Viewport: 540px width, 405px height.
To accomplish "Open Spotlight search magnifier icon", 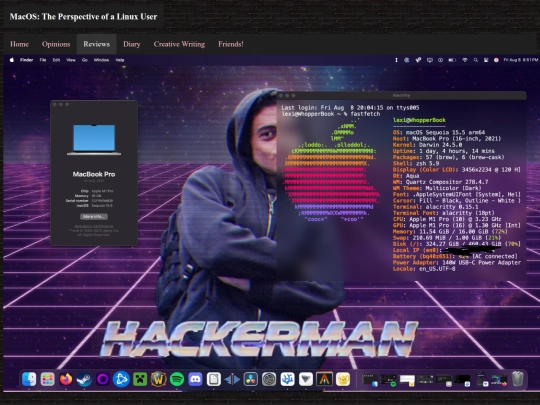I will click(476, 60).
